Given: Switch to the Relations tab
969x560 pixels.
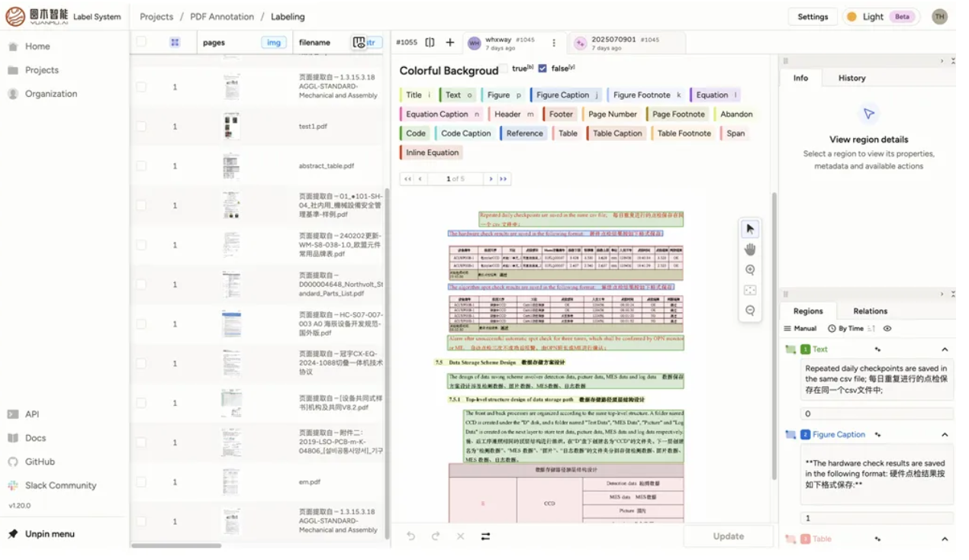Looking at the screenshot, I should pyautogui.click(x=870, y=311).
